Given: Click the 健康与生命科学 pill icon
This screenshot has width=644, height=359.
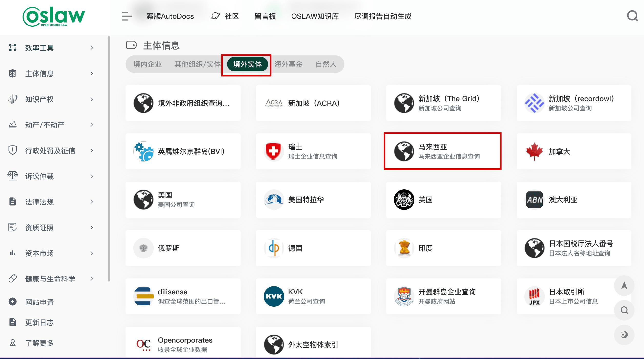Looking at the screenshot, I should click(x=13, y=279).
